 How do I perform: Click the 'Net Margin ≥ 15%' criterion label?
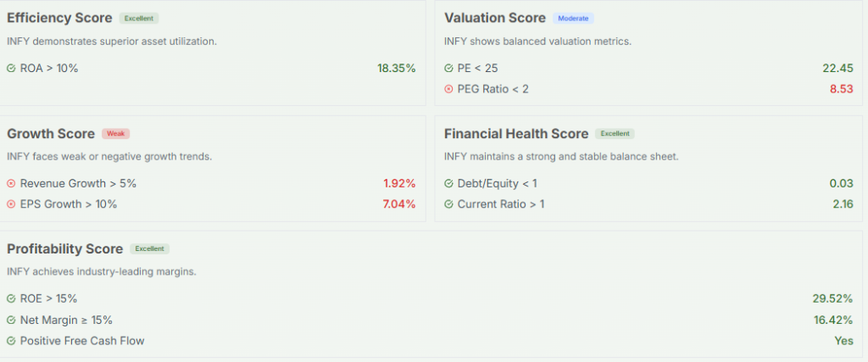pyautogui.click(x=66, y=320)
